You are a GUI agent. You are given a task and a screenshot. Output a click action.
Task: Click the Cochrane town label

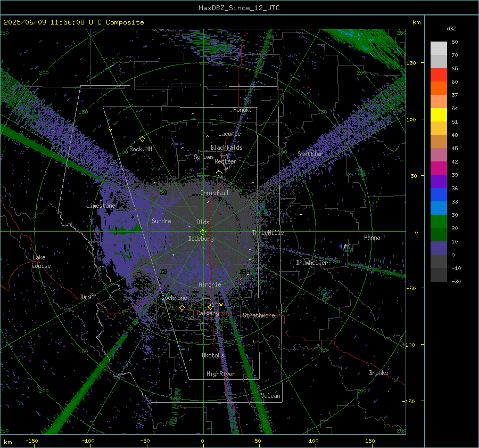[174, 298]
